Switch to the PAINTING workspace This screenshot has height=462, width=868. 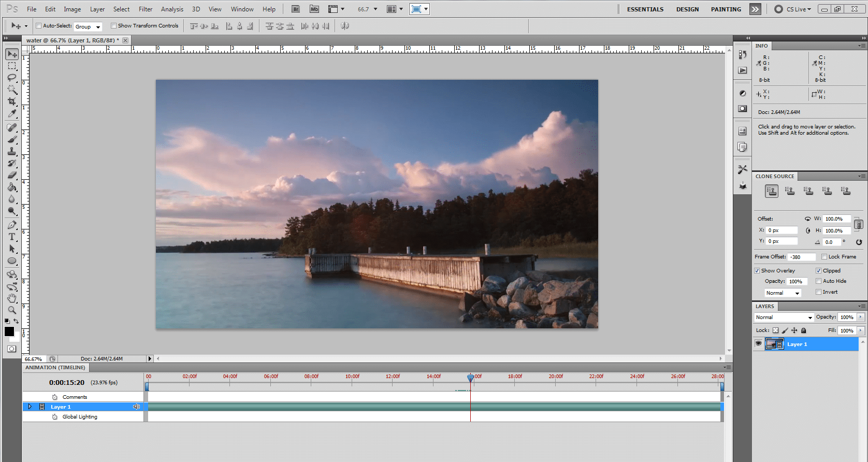tap(726, 9)
